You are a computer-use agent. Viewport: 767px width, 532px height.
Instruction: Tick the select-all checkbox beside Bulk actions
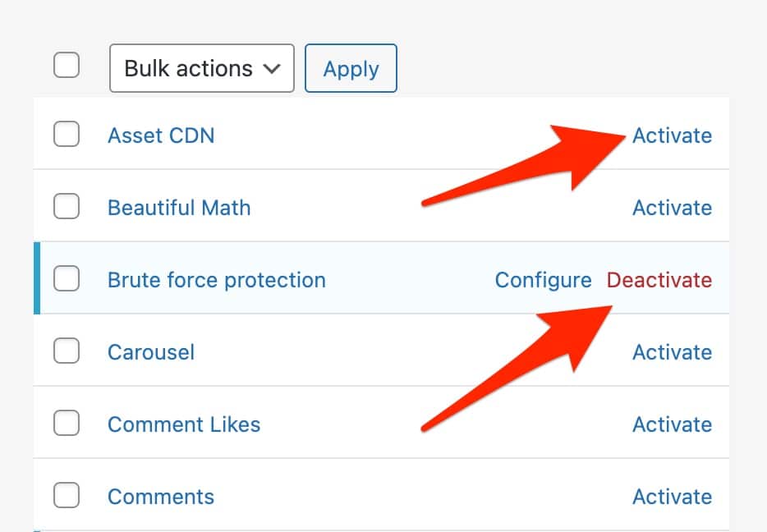point(67,65)
